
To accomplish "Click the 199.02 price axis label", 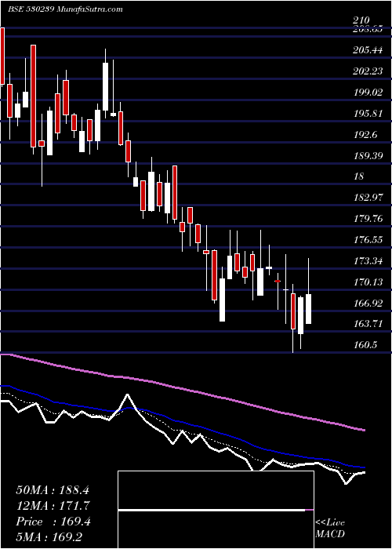I will tap(368, 93).
